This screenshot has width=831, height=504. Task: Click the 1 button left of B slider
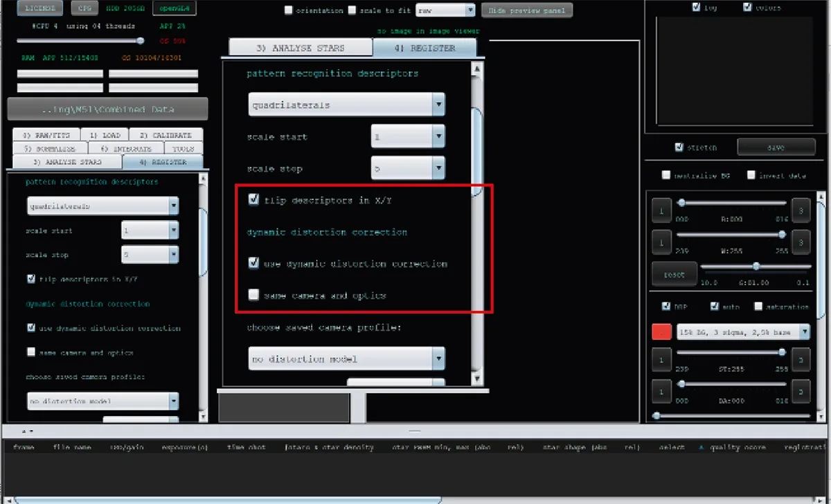[x=661, y=211]
